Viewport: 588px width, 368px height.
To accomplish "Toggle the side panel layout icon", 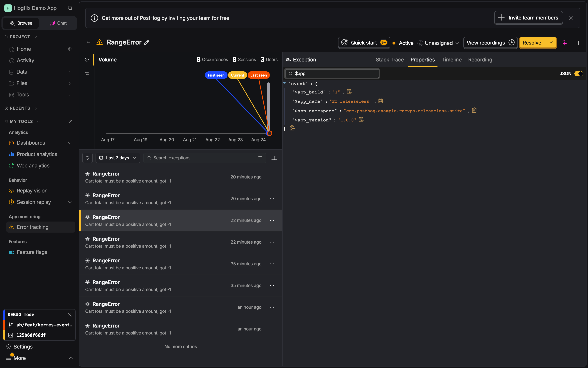I will coord(578,43).
